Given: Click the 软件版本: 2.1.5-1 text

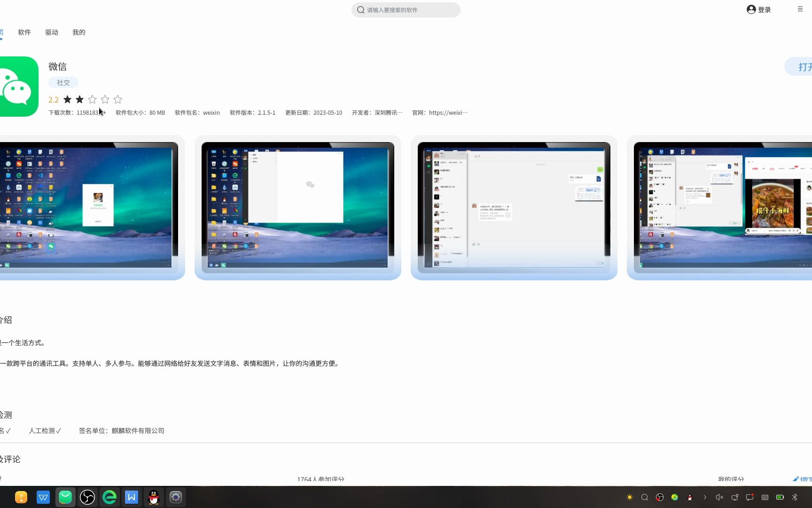Looking at the screenshot, I should [x=253, y=113].
